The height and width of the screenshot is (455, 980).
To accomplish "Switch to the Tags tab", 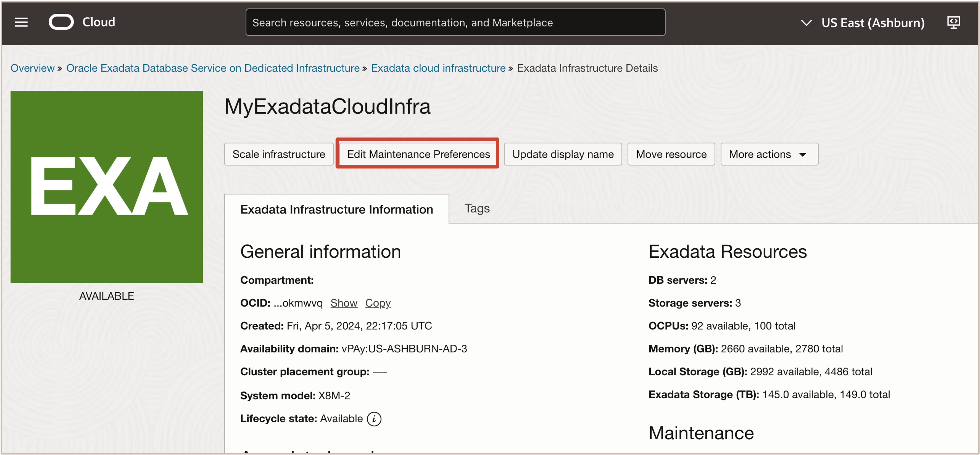I will (477, 208).
